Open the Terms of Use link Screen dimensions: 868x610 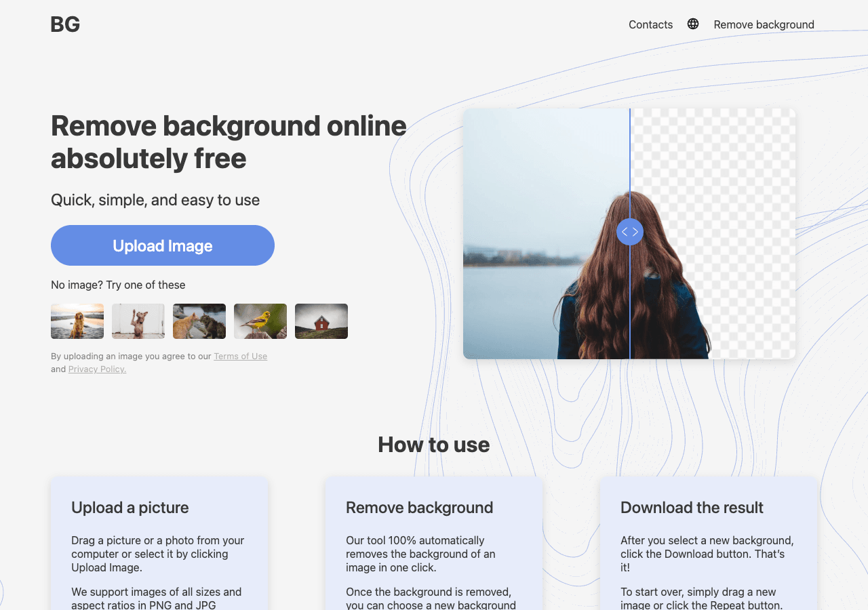pyautogui.click(x=240, y=356)
